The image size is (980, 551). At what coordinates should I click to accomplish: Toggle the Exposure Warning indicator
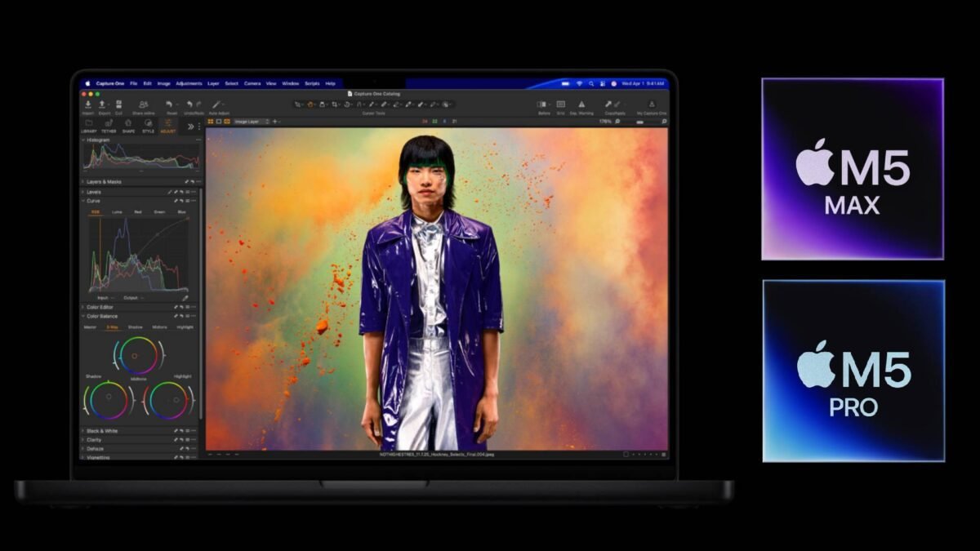coord(581,104)
